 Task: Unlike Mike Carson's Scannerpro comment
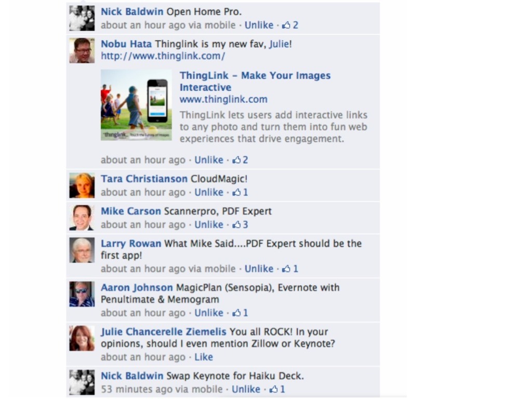(x=209, y=224)
